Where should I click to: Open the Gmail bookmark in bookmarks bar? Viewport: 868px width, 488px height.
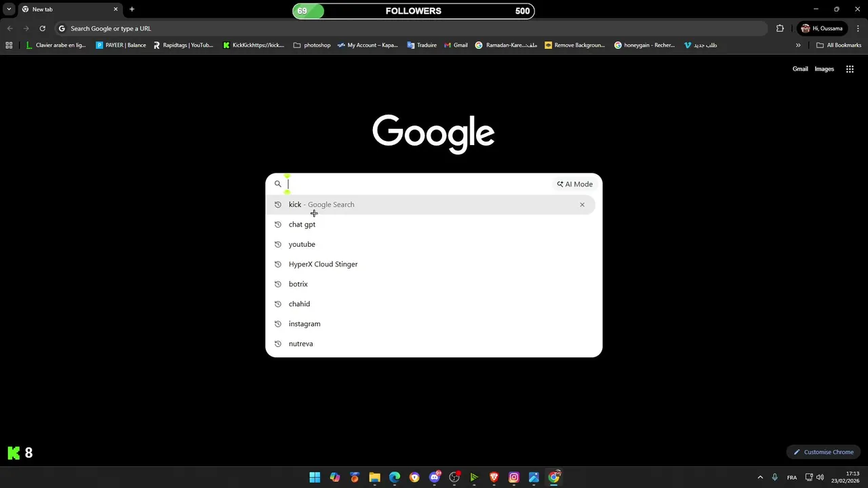[456, 45]
